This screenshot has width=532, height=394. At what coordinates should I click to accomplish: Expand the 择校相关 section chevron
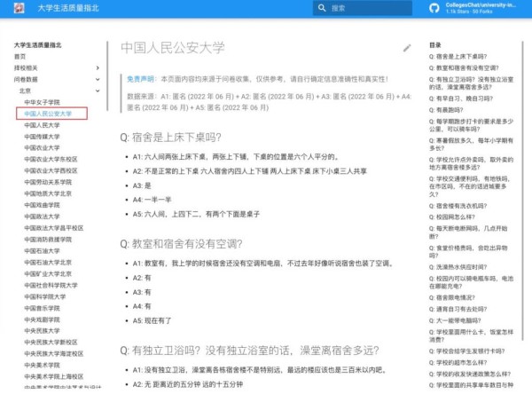tap(98, 68)
